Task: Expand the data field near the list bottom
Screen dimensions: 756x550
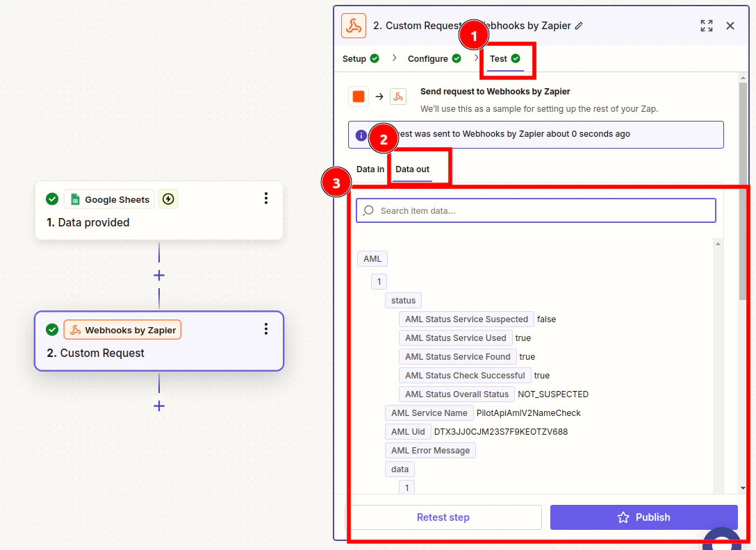Action: (400, 469)
